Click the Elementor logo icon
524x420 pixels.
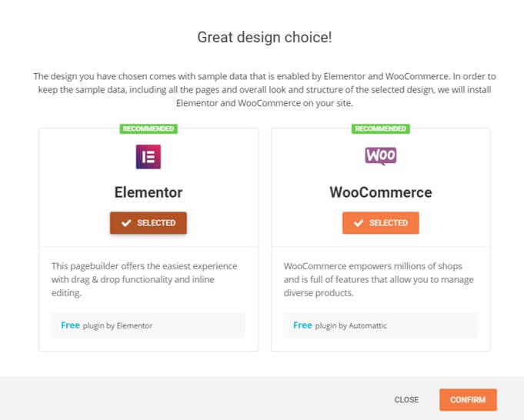(x=149, y=156)
